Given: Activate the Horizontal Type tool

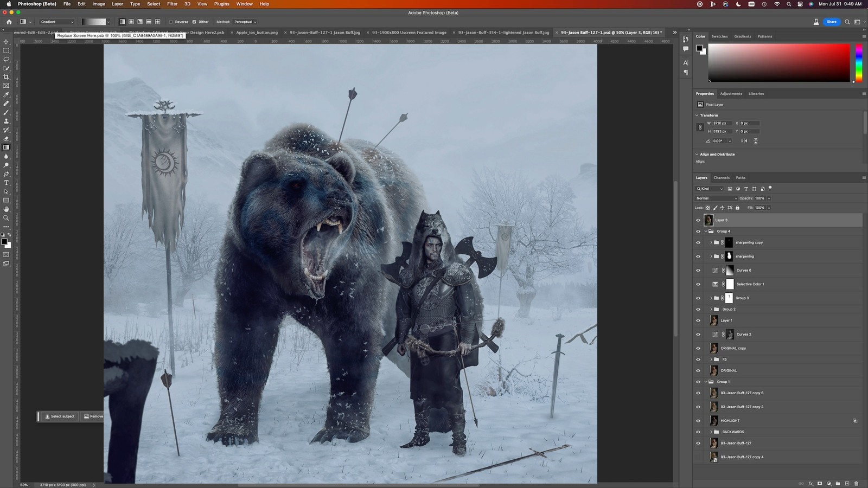Looking at the screenshot, I should [x=7, y=183].
